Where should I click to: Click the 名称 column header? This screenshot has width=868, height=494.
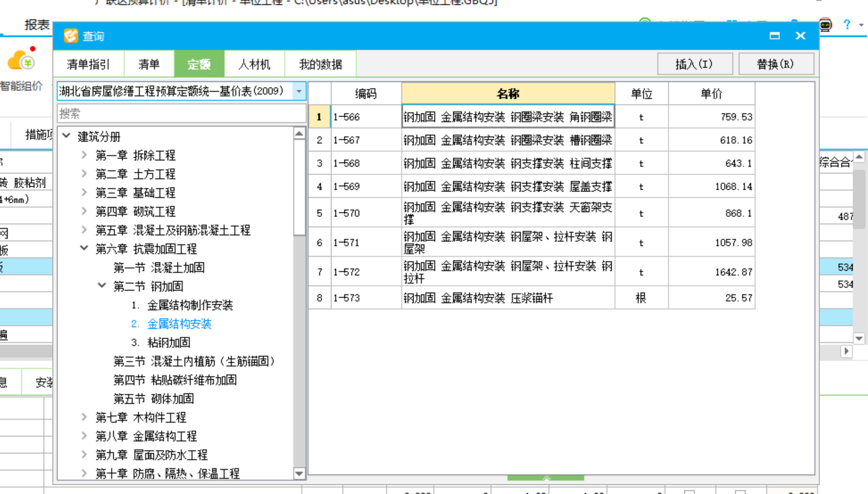(x=508, y=94)
